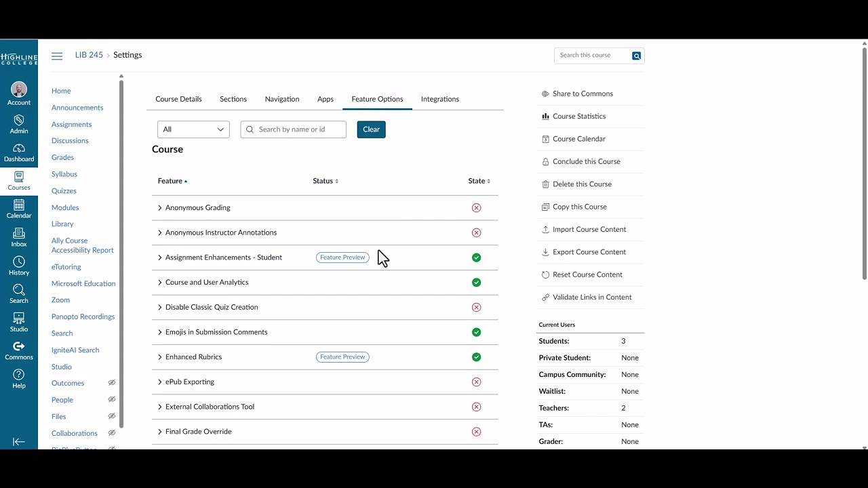Screen dimensions: 868x488
Task: Open the Account profile avatar
Action: click(19, 89)
